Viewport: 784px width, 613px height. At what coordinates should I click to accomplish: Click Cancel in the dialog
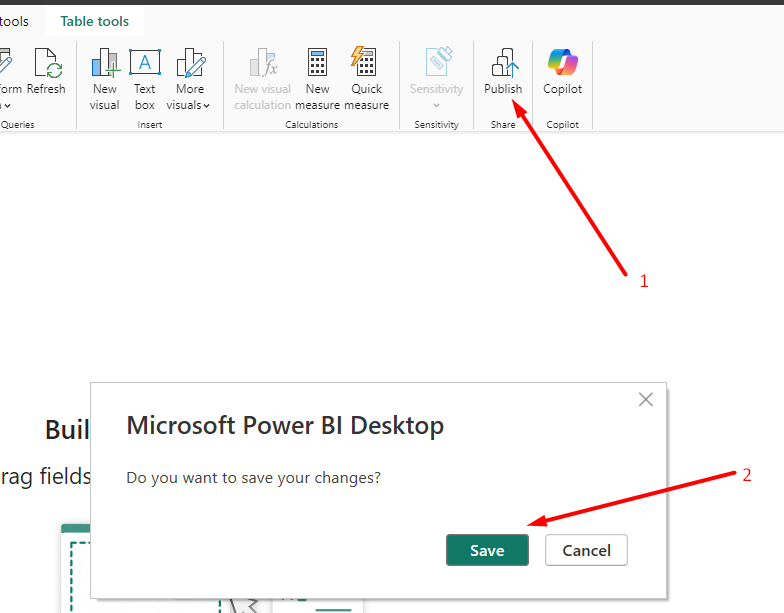click(x=586, y=550)
